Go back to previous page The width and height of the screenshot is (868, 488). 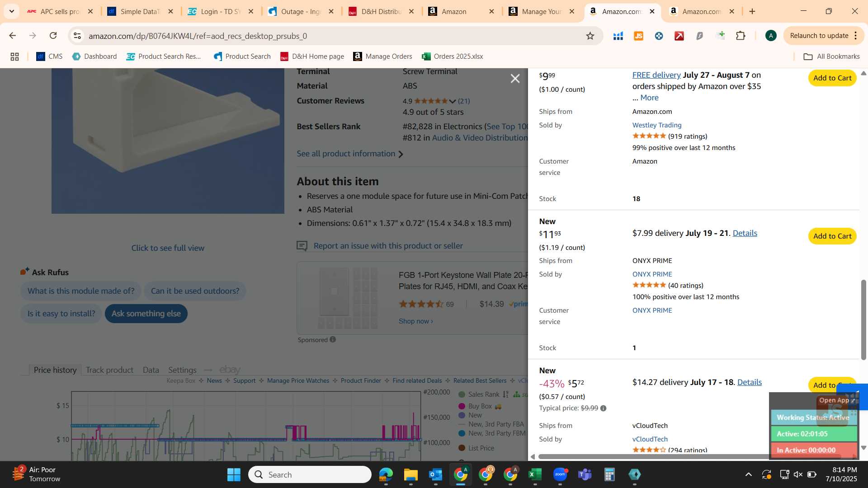13,36
